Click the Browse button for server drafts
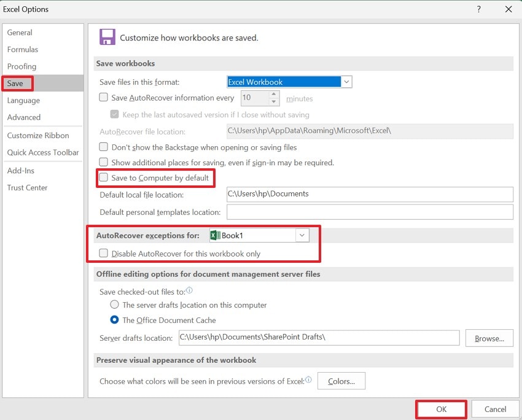 (489, 338)
